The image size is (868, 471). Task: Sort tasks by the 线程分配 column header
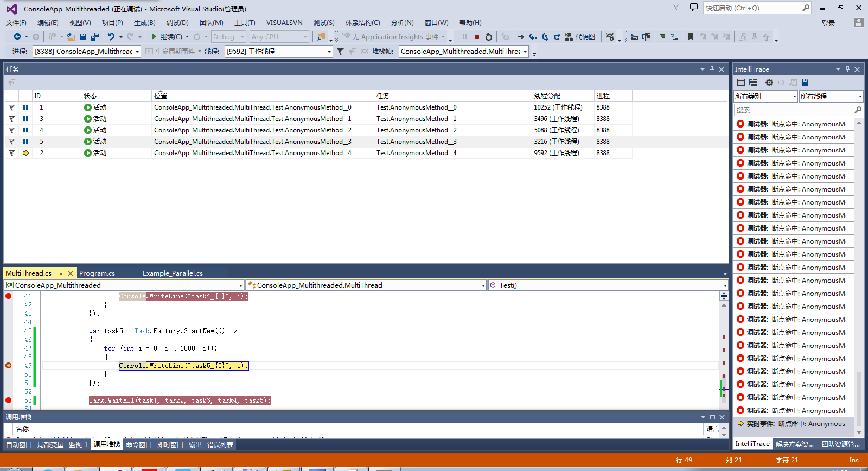[x=563, y=96]
